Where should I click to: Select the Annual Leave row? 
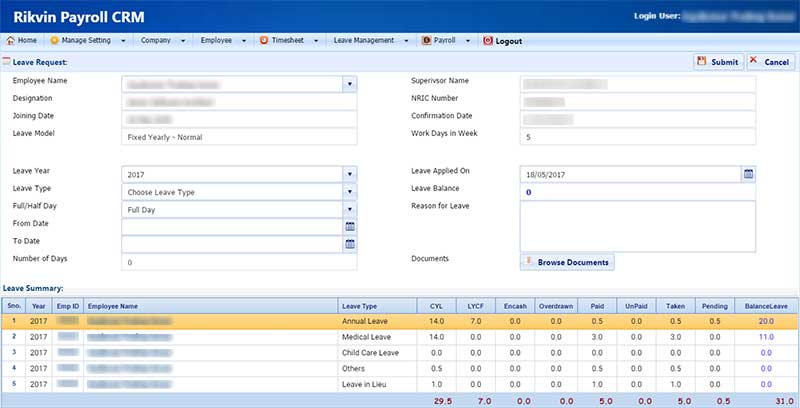(x=400, y=321)
